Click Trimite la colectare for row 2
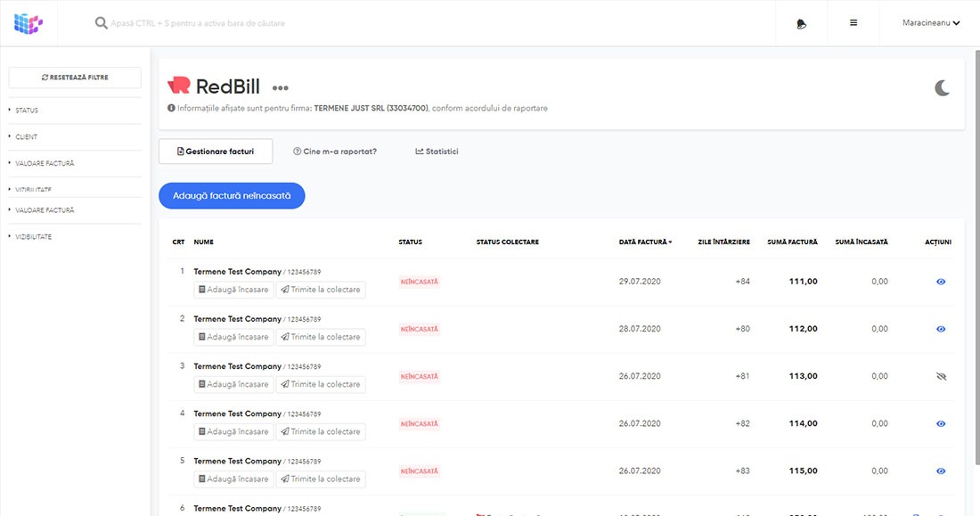The width and height of the screenshot is (980, 516). tap(320, 337)
